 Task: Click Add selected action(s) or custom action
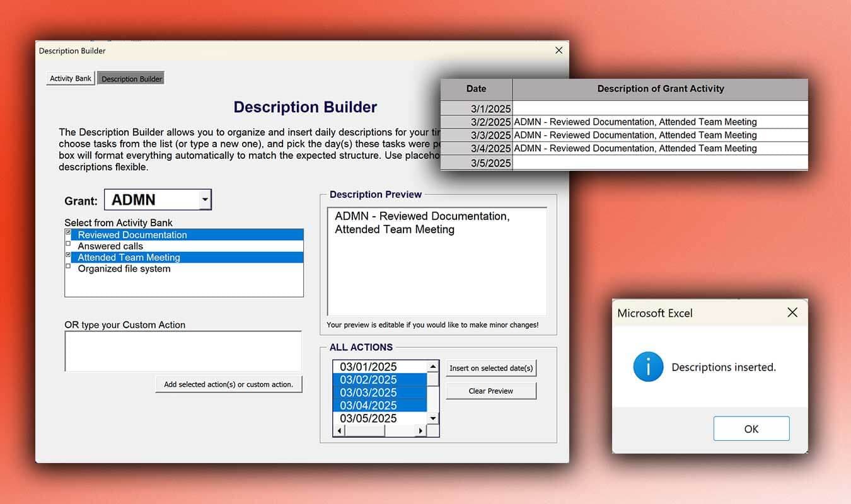tap(228, 384)
